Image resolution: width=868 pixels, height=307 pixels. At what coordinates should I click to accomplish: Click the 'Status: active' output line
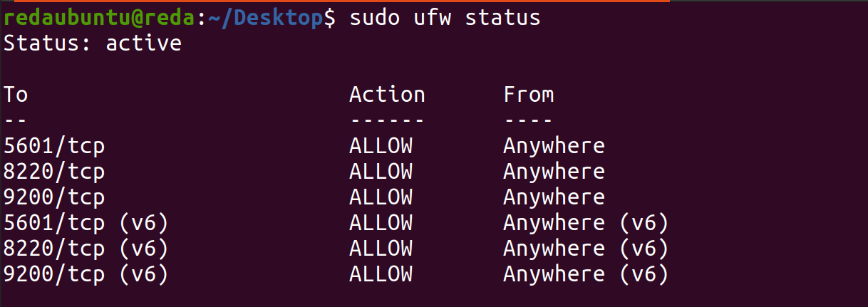click(x=93, y=43)
